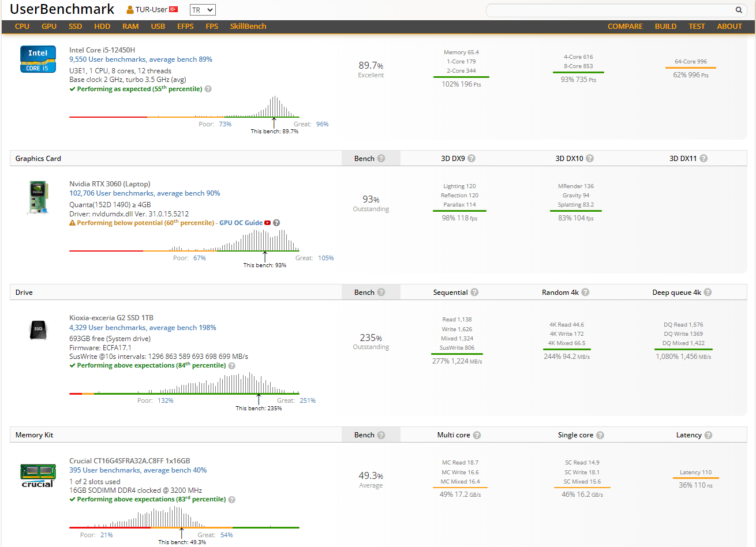Open the GPU menu item
This screenshot has height=547, width=756.
(x=49, y=26)
